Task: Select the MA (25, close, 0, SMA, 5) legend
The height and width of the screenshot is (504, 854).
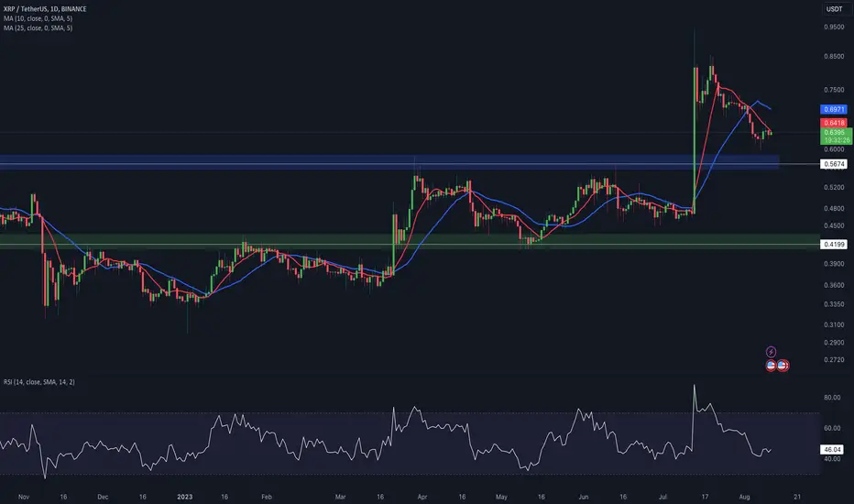Action: [x=38, y=27]
